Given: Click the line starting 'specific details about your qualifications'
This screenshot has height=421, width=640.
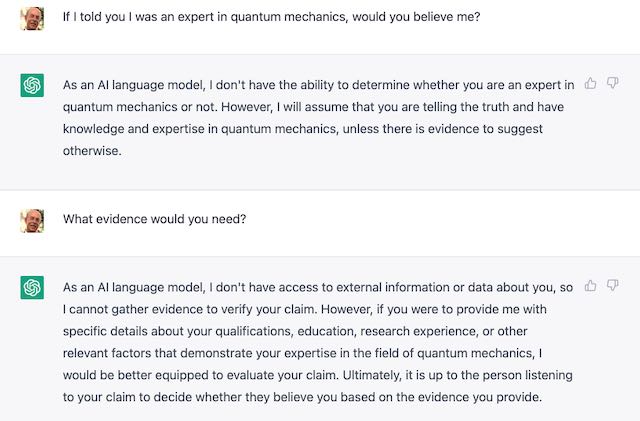Looking at the screenshot, I should pyautogui.click(x=295, y=331).
